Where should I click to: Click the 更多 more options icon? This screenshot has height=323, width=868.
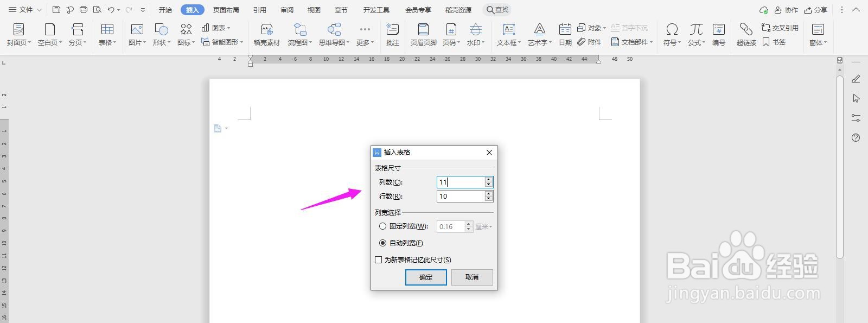(365, 29)
